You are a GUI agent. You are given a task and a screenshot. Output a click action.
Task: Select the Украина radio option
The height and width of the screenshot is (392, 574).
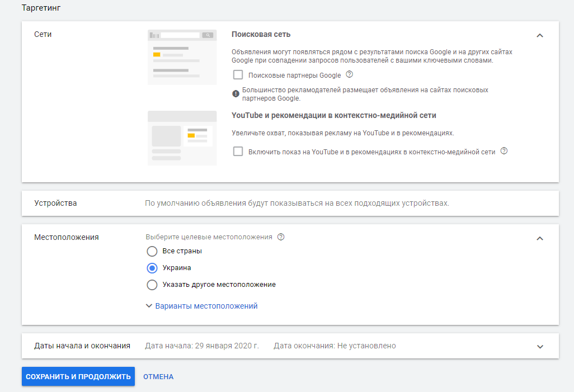coord(152,268)
